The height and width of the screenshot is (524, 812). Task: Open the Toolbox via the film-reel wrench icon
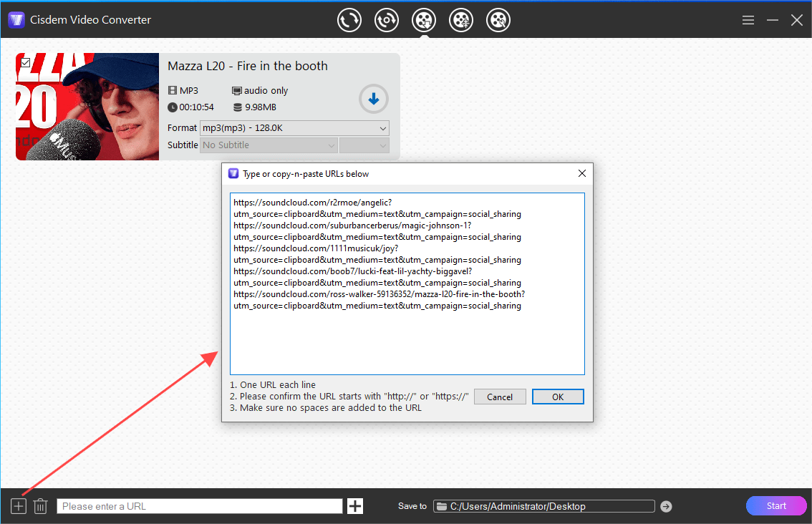[x=498, y=19]
